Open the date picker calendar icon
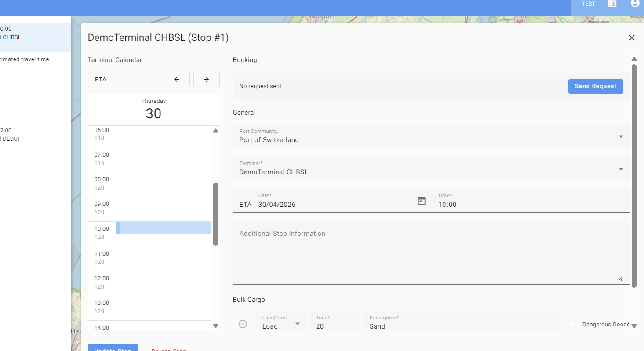Viewport: 644px width, 351px height. (x=422, y=201)
